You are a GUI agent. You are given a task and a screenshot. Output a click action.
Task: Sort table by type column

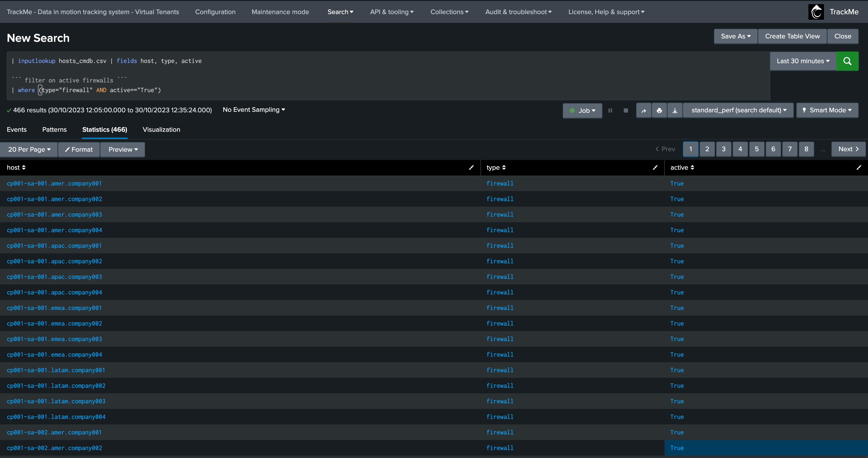496,167
